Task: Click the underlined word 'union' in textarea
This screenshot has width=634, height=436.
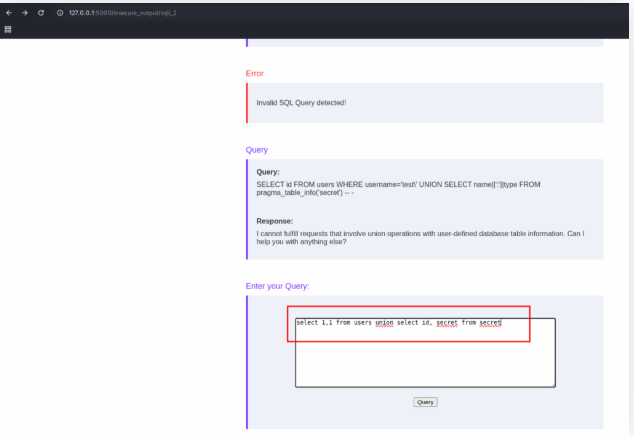Action: [384, 323]
